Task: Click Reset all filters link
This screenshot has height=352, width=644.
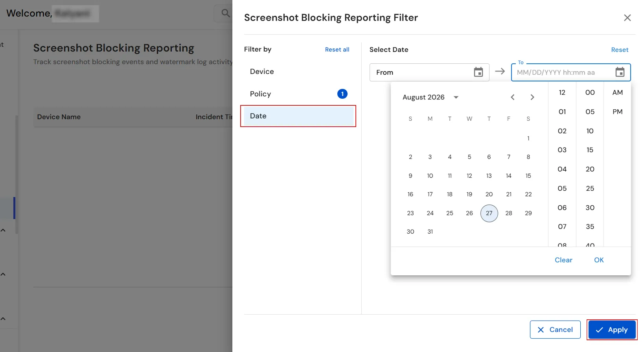Action: [x=337, y=50]
